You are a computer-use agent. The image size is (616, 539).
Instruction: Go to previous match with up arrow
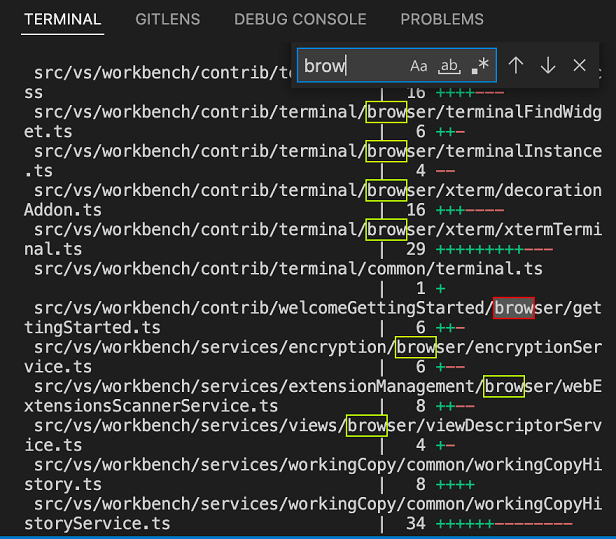click(x=516, y=66)
